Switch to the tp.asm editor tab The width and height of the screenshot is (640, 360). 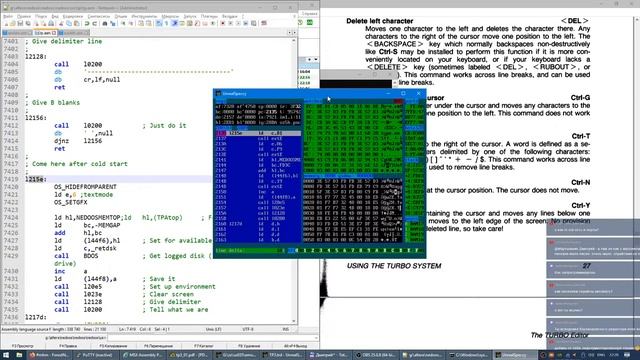[x=45, y=33]
